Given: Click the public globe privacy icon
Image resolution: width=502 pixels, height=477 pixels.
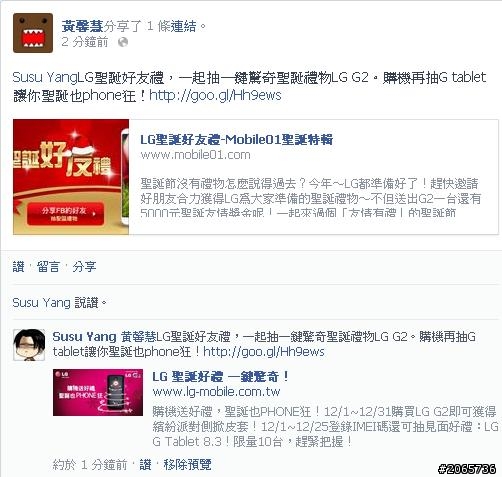Looking at the screenshot, I should (x=123, y=42).
